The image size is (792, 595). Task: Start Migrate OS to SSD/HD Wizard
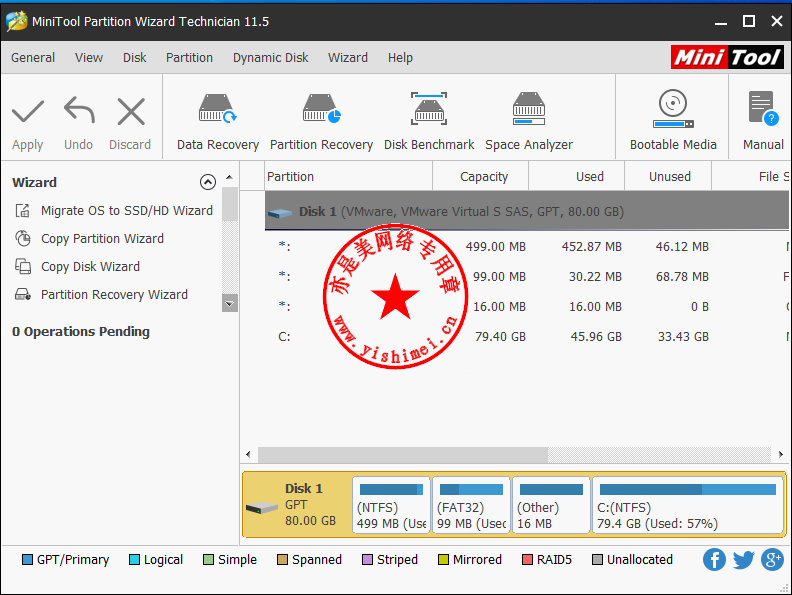click(127, 211)
